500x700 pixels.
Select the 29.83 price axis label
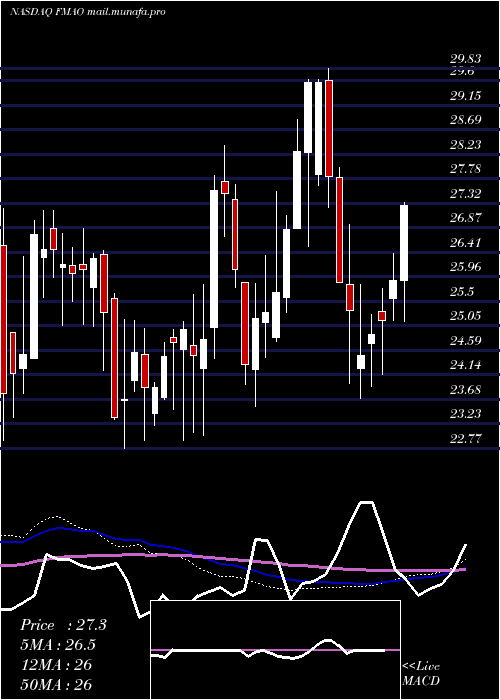click(466, 59)
